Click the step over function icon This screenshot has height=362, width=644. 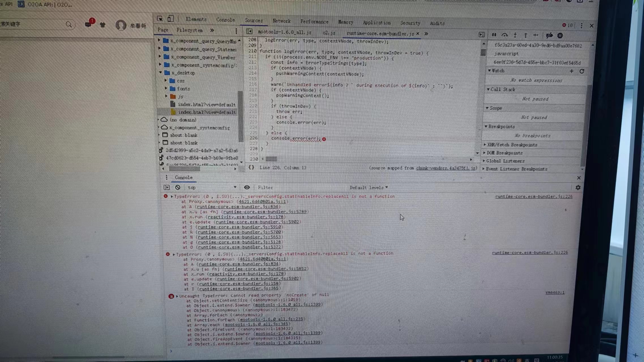pos(504,35)
